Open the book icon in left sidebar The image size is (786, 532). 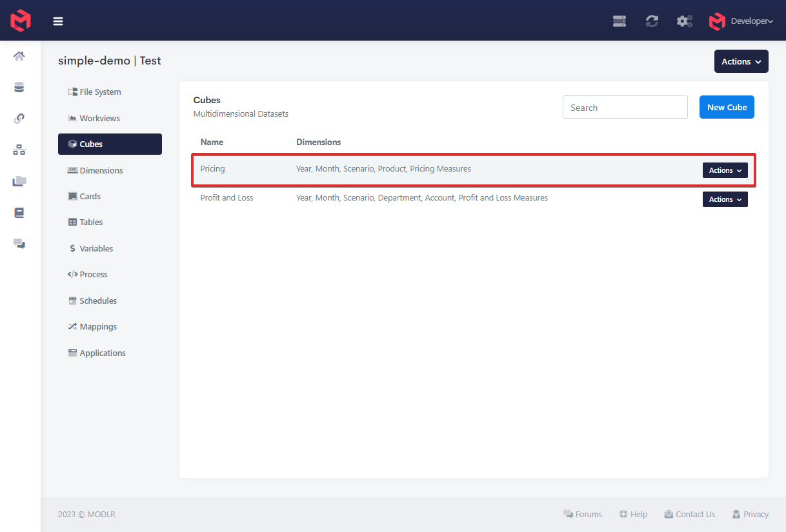(x=19, y=212)
